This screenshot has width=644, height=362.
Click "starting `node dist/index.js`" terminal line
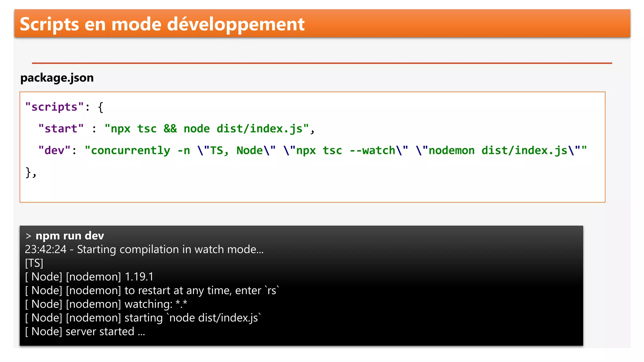tap(143, 318)
